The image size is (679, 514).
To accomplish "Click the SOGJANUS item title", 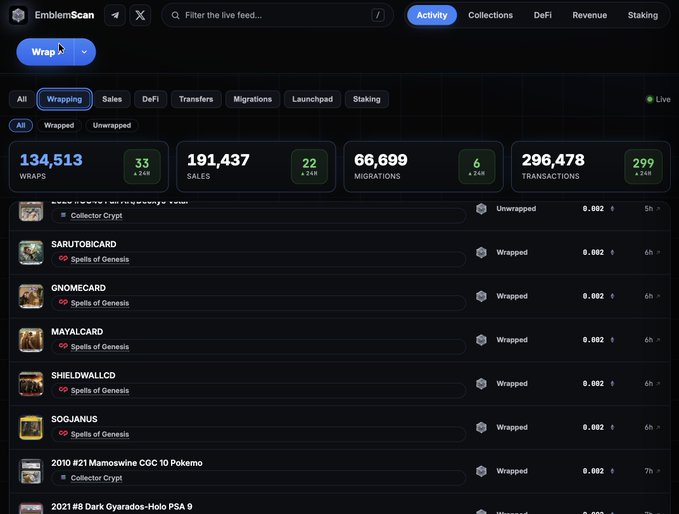I will pyautogui.click(x=74, y=419).
